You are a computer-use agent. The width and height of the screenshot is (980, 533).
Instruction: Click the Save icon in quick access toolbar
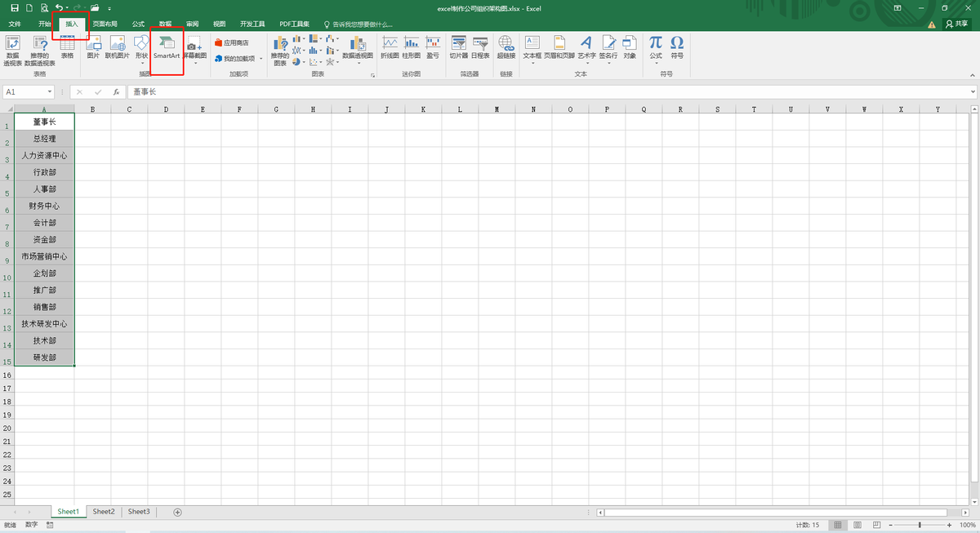tap(14, 7)
